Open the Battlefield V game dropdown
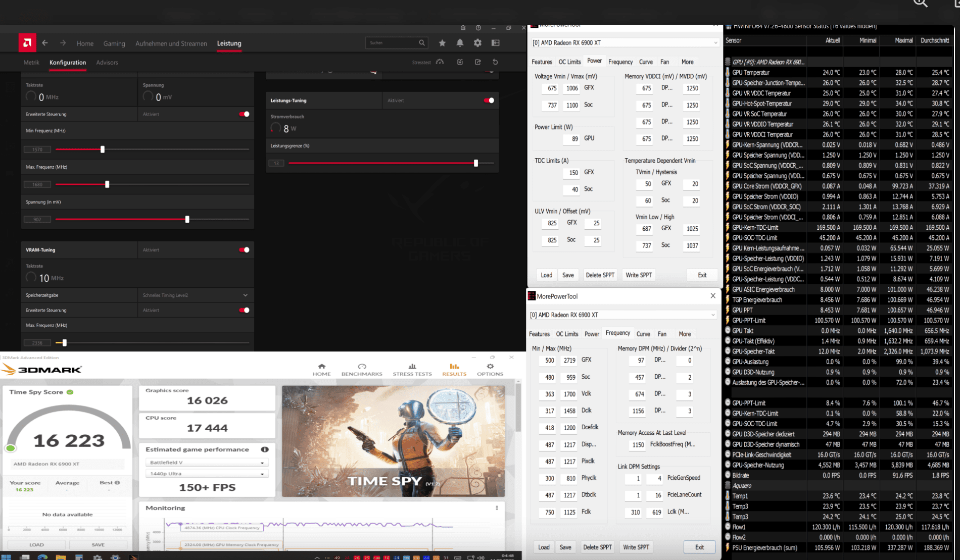Image resolution: width=960 pixels, height=560 pixels. 207,463
